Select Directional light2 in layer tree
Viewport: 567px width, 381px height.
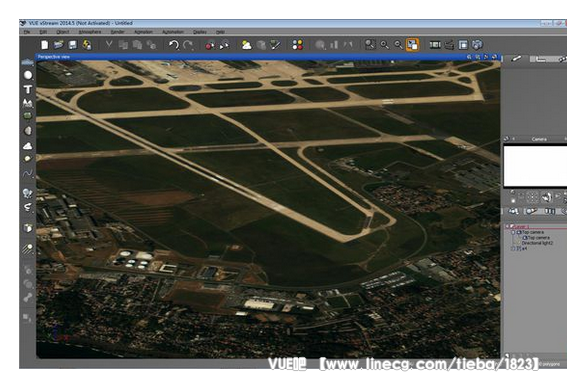click(537, 243)
